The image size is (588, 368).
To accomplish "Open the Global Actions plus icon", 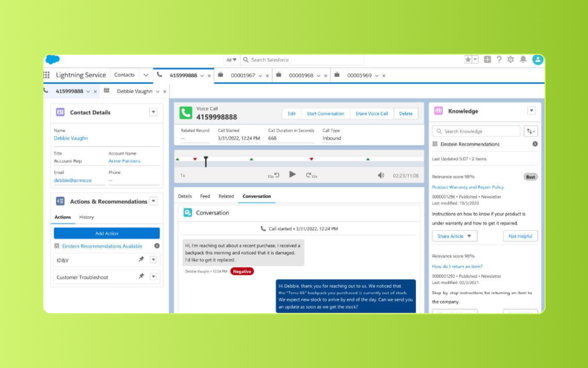I will tap(487, 59).
